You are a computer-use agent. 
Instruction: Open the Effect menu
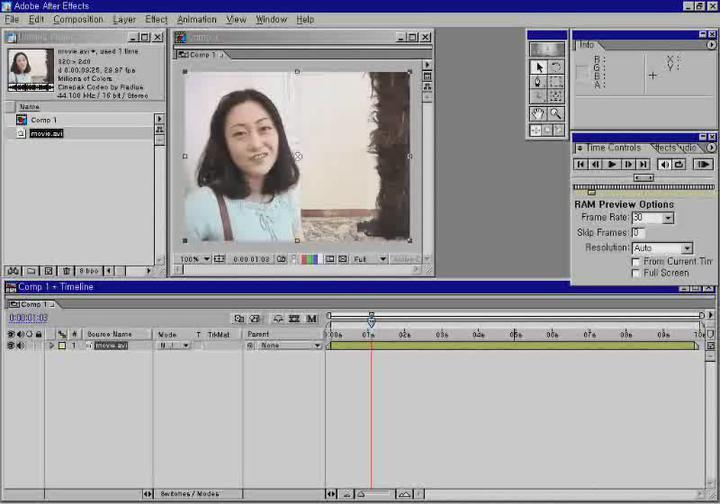[x=156, y=19]
